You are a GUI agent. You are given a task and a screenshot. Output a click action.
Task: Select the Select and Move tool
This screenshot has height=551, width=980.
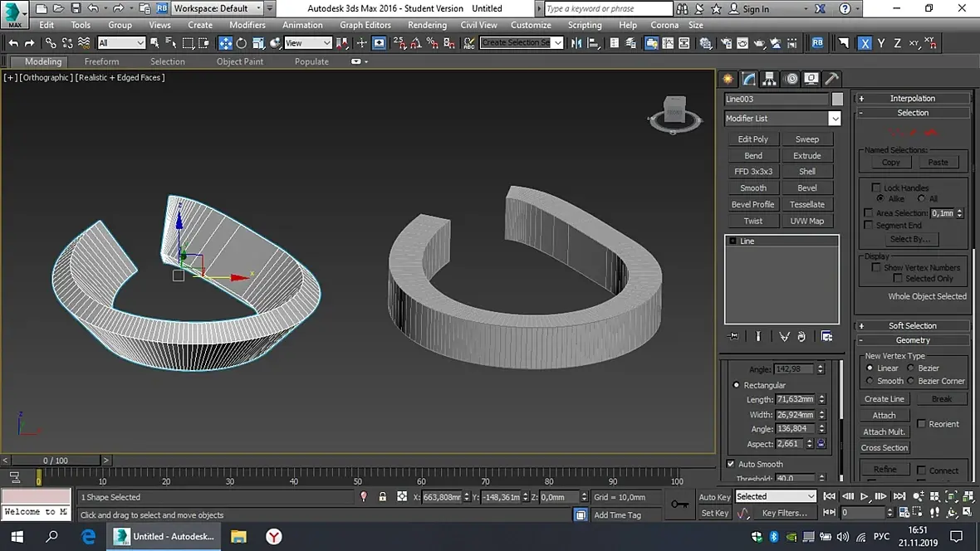click(225, 43)
